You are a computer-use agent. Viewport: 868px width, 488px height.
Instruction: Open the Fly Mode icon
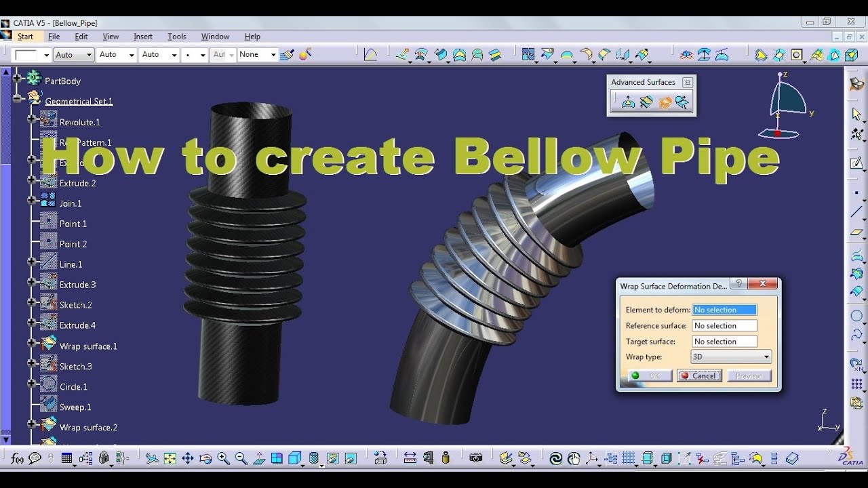152,459
